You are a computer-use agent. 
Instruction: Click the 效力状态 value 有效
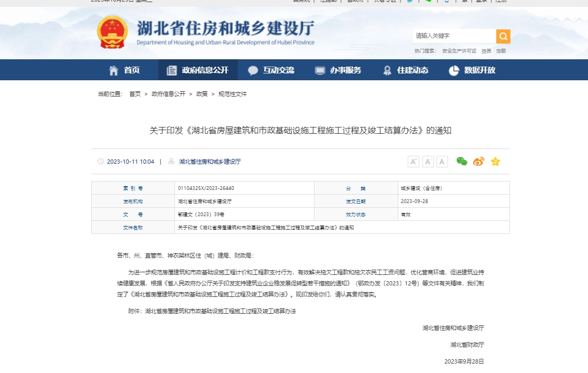pyautogui.click(x=406, y=215)
